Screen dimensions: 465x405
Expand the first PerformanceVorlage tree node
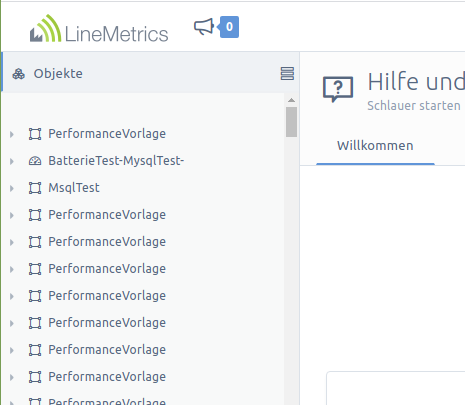click(12, 134)
